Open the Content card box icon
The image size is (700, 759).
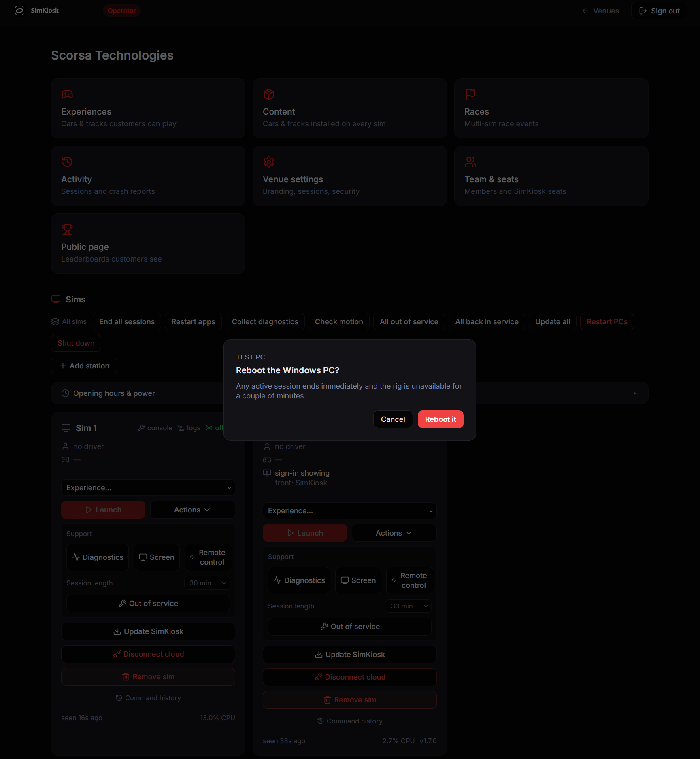point(269,94)
